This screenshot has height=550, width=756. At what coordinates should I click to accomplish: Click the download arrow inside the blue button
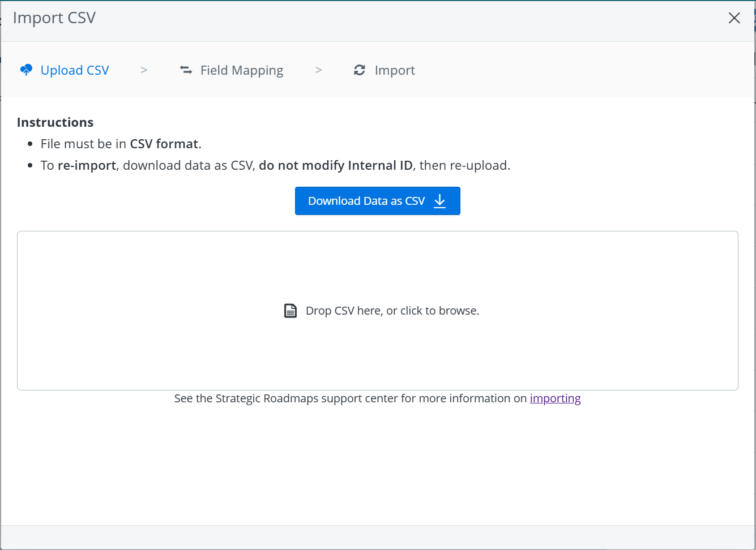(x=439, y=200)
